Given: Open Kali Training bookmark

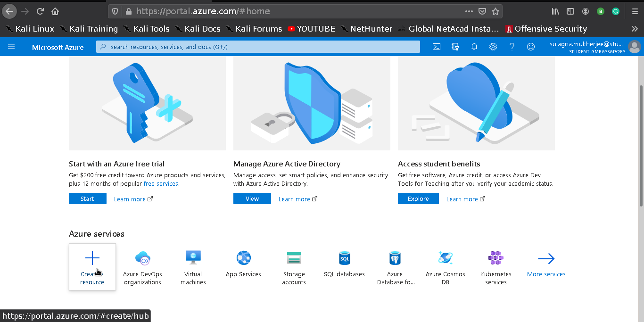Looking at the screenshot, I should point(89,29).
